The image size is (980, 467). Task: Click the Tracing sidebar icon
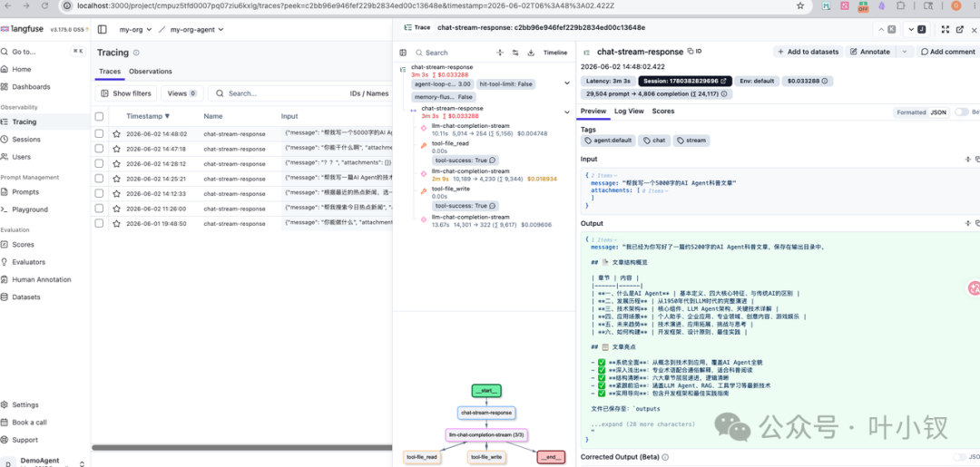pos(5,122)
